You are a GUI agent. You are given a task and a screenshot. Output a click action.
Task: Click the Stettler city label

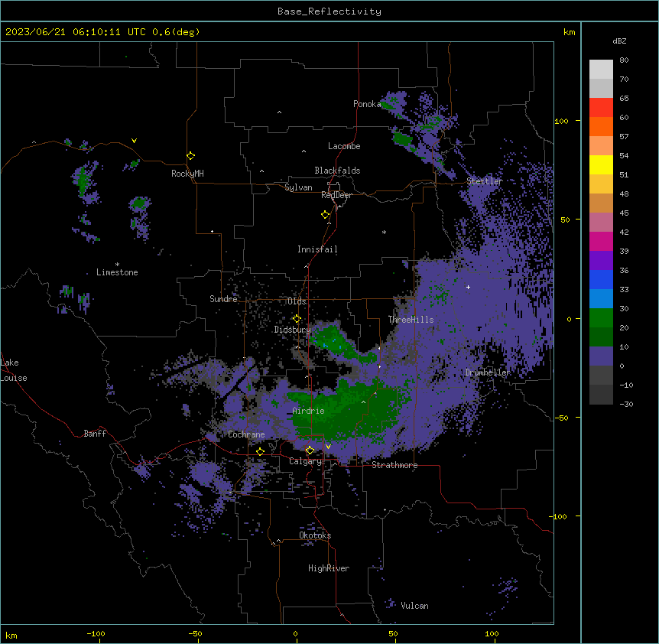tap(485, 181)
